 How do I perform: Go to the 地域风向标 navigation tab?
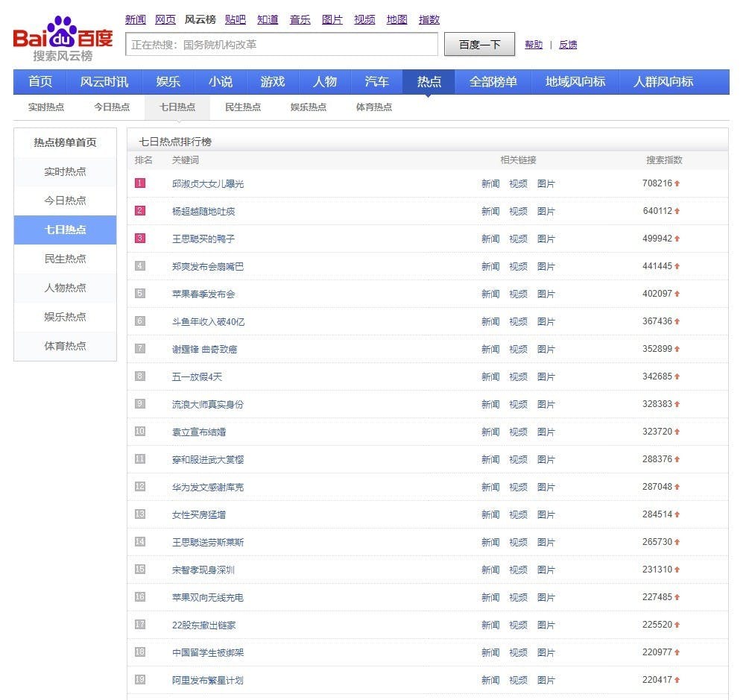point(575,82)
